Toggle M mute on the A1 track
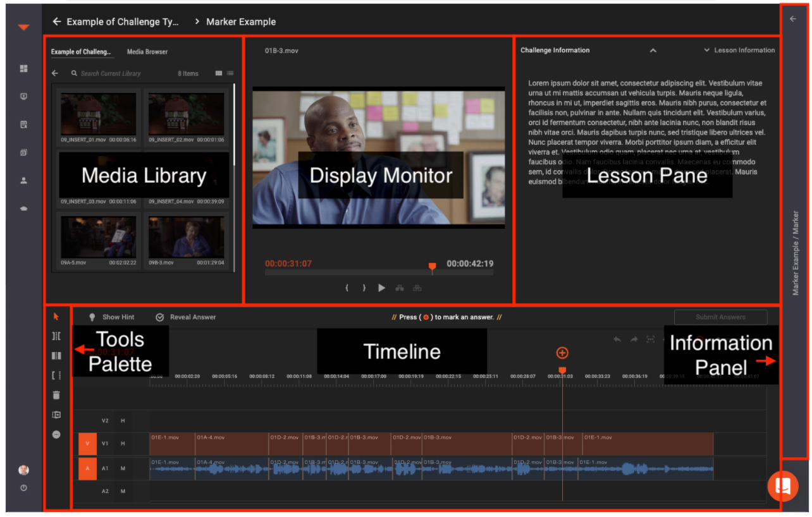This screenshot has width=812, height=517. pyautogui.click(x=123, y=468)
